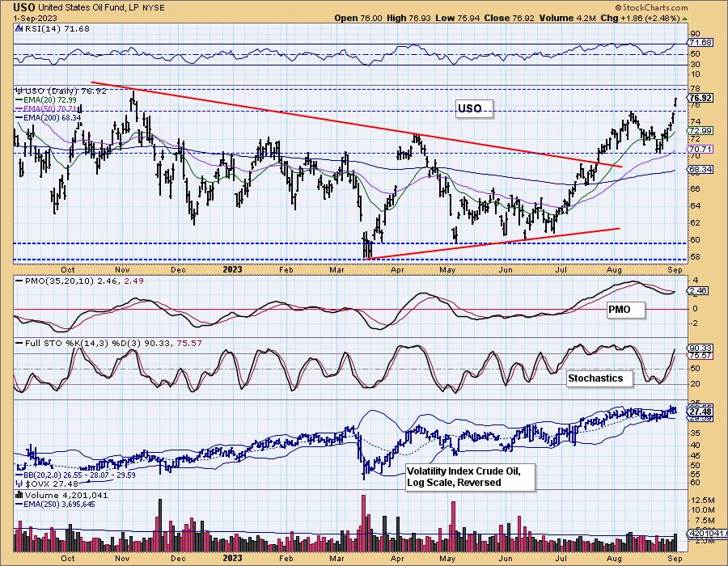Click the 78 price axis label
This screenshot has width=728, height=566.
coord(696,88)
